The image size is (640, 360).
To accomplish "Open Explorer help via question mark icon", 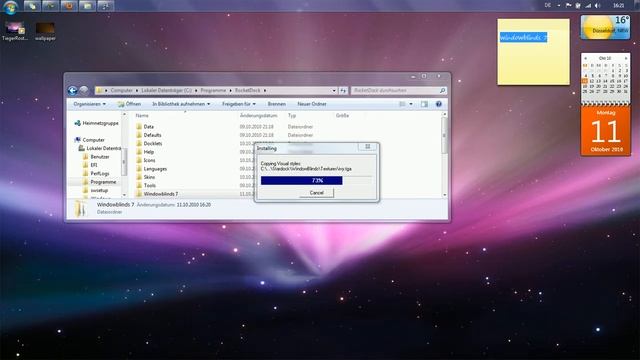I will tap(439, 104).
